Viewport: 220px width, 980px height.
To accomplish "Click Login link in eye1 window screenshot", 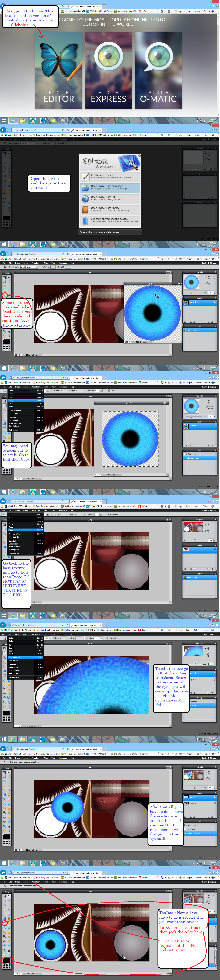I will click(205, 263).
